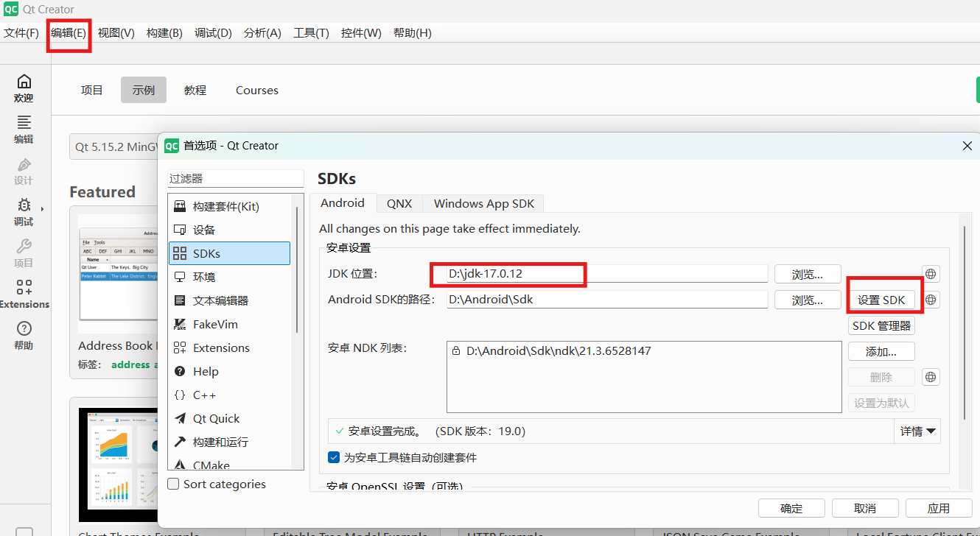Open the 教程 tab on Welcome page
The image size is (980, 536).
pyautogui.click(x=195, y=90)
